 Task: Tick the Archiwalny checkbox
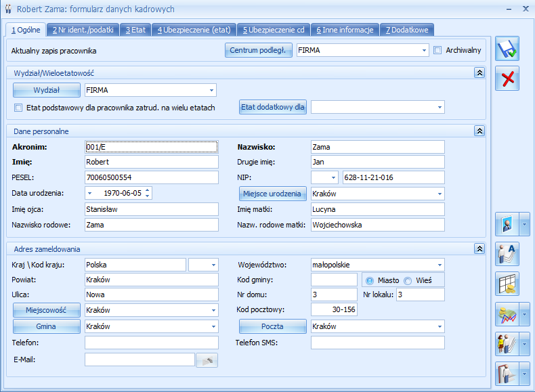[437, 50]
